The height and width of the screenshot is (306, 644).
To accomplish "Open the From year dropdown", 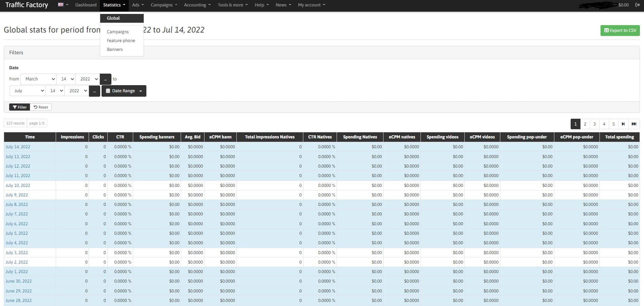I will coord(88,79).
